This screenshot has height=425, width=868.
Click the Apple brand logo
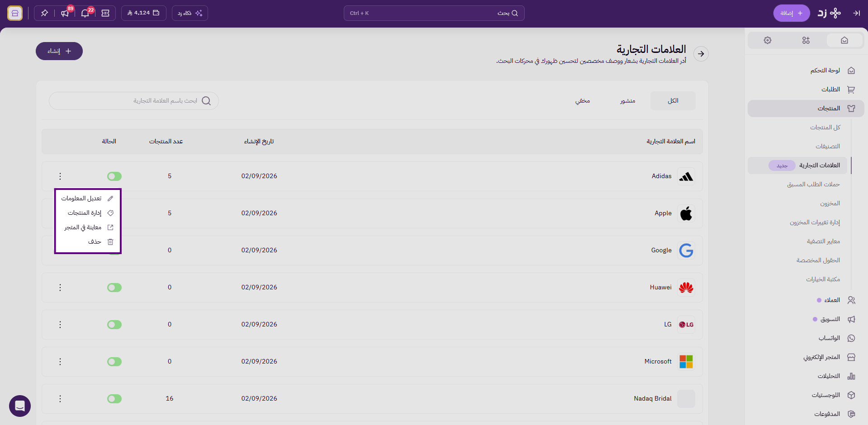pos(686,213)
